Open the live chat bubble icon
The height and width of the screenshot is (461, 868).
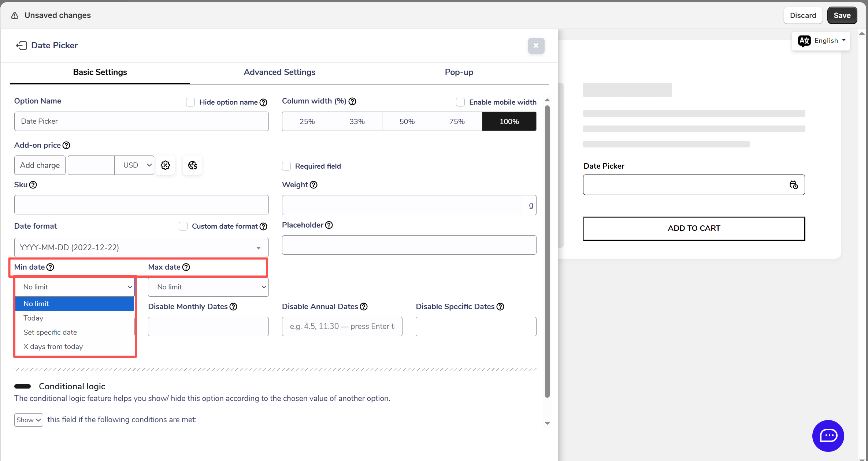point(828,435)
